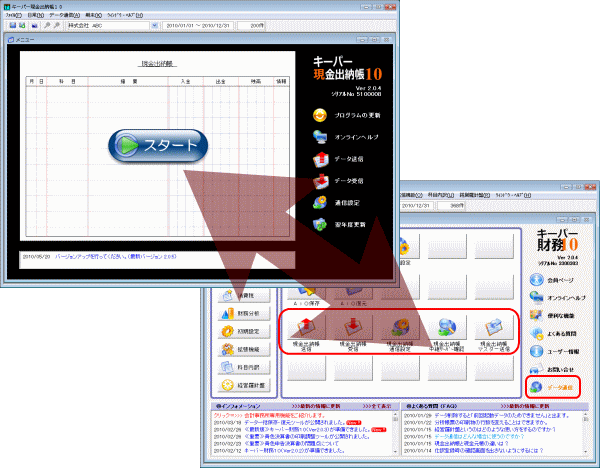Viewport: 600px width, 468px height.
Task: Open 通信設定 in the 現金出納帳 window
Action: [x=336, y=203]
